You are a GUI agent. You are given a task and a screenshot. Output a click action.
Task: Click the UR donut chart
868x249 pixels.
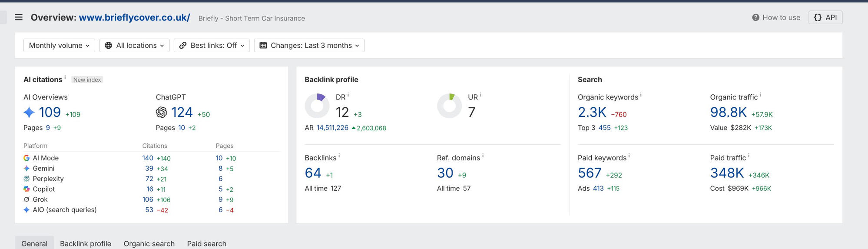coord(449,106)
